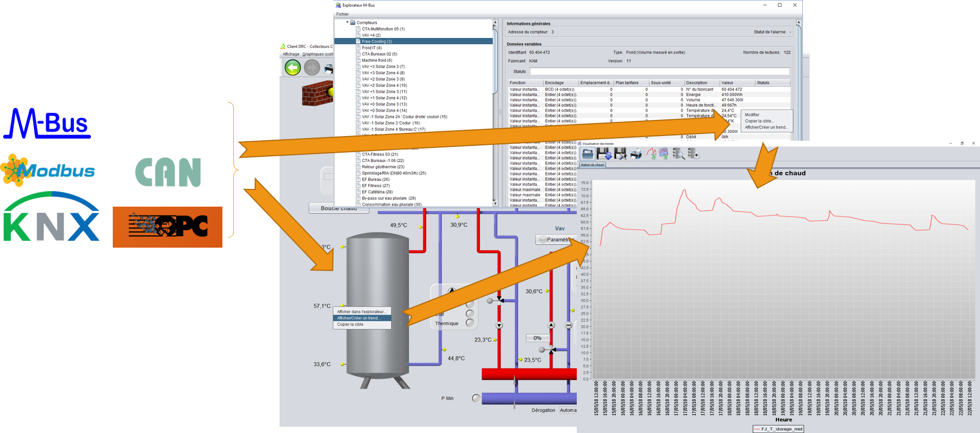Toggle the P Min indicator light
Image resolution: width=980 pixels, height=433 pixels.
476,398
